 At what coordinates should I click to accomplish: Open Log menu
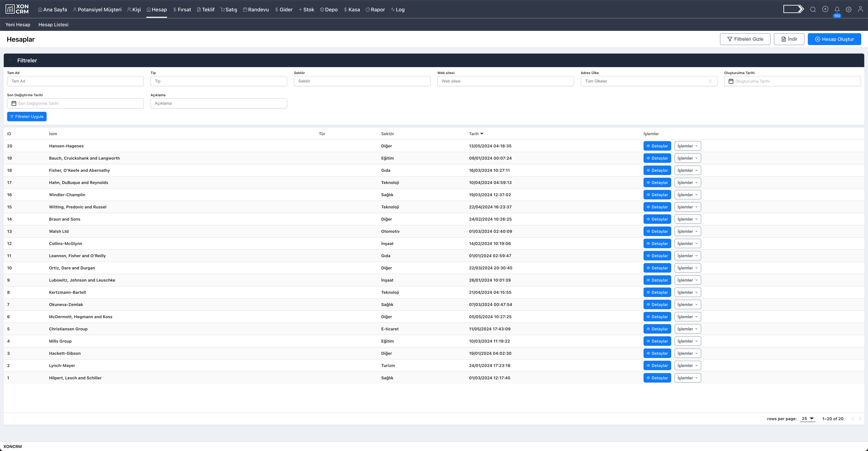click(398, 9)
